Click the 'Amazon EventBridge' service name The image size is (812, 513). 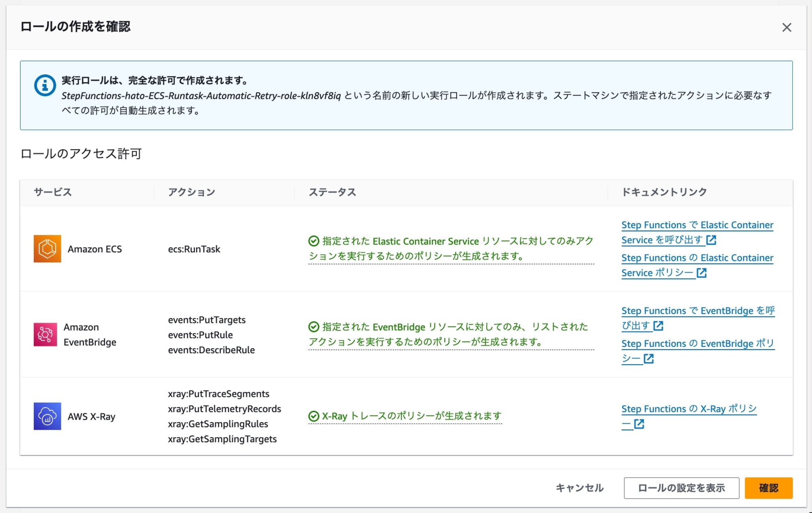coord(90,335)
